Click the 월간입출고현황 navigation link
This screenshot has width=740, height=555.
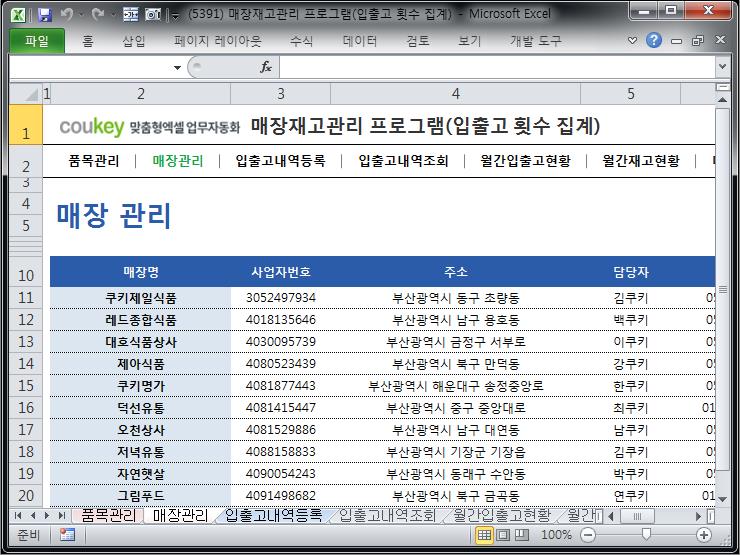pos(526,161)
